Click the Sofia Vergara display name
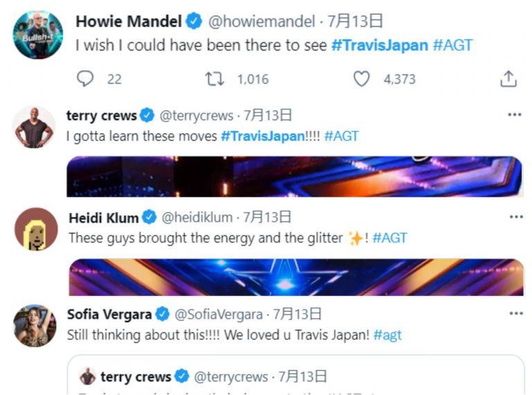This screenshot has height=395, width=532. click(x=109, y=315)
